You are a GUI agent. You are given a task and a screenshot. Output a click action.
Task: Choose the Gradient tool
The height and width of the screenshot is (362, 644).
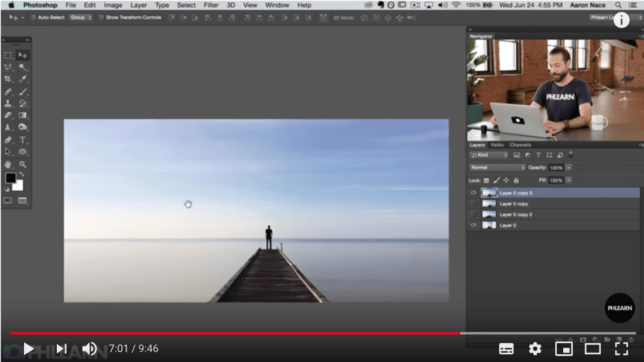(23, 116)
